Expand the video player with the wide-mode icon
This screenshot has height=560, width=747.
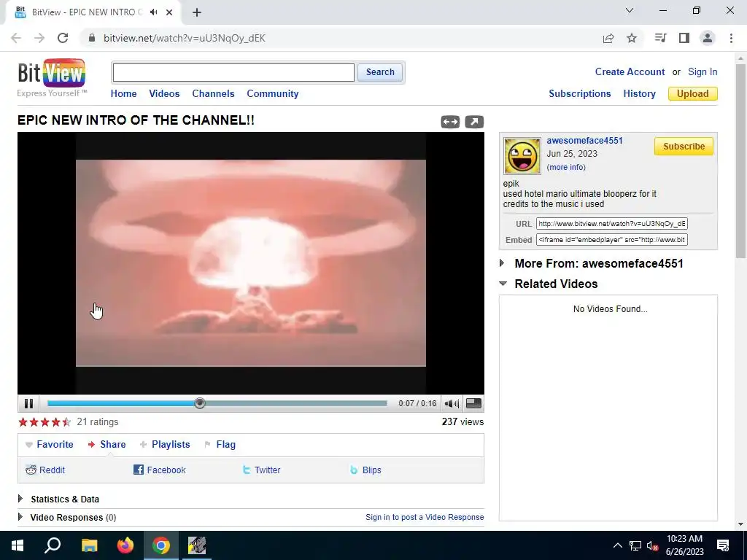(450, 122)
